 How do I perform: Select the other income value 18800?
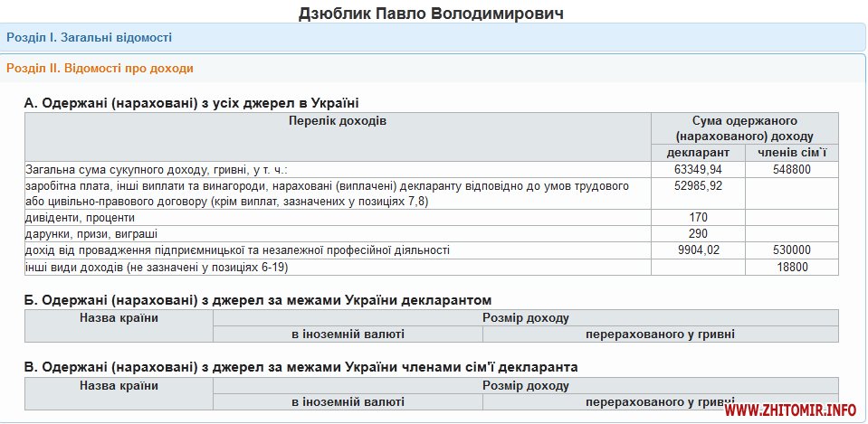(791, 267)
